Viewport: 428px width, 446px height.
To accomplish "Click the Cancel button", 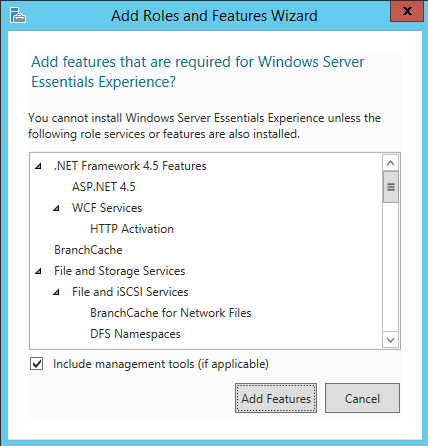I will tap(362, 398).
